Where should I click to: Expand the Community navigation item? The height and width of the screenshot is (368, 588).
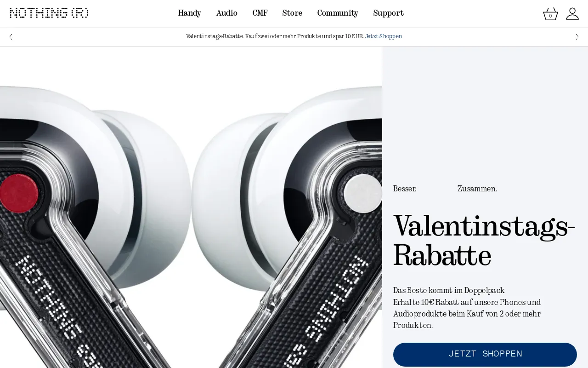[x=338, y=13]
